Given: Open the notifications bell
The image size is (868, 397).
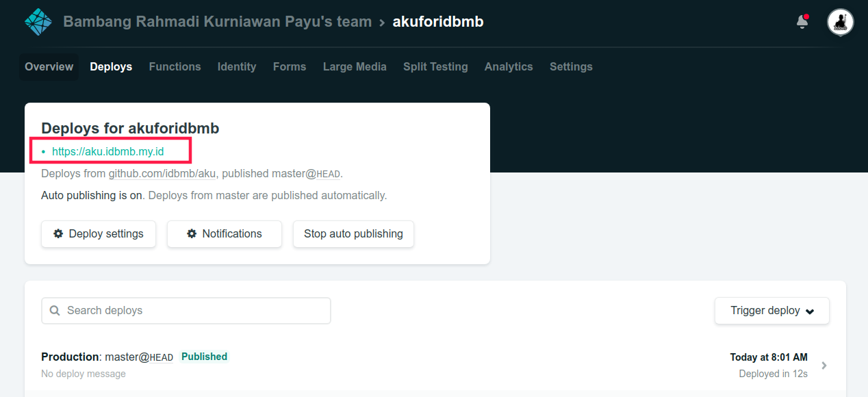Looking at the screenshot, I should tap(802, 22).
